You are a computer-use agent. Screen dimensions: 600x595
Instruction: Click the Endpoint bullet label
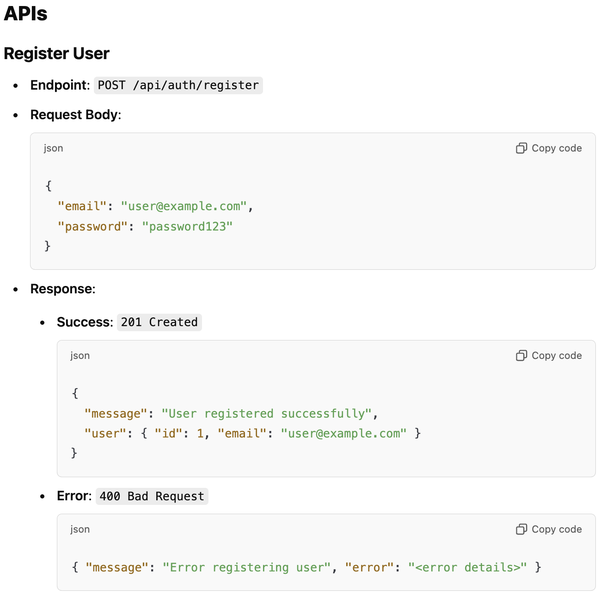[59, 85]
